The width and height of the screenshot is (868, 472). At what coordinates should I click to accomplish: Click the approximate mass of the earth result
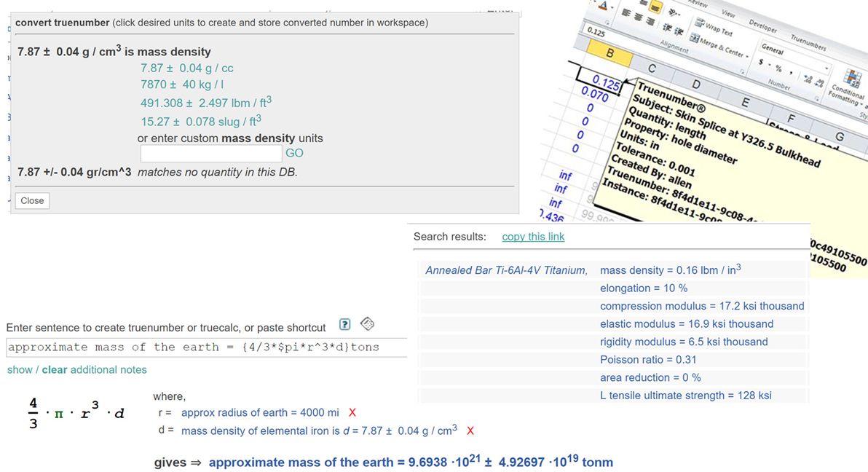(411, 462)
